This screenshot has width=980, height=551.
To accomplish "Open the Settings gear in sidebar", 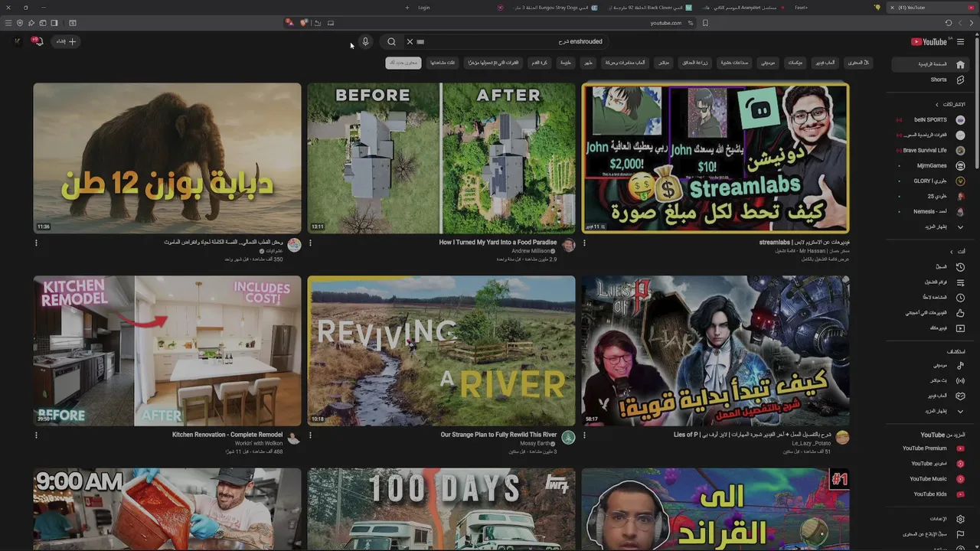I will [960, 519].
